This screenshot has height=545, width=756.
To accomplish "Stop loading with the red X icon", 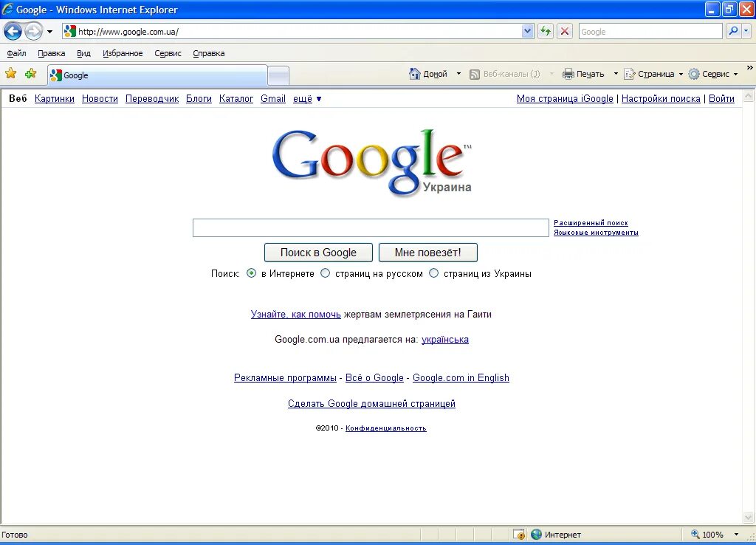I will pyautogui.click(x=565, y=32).
